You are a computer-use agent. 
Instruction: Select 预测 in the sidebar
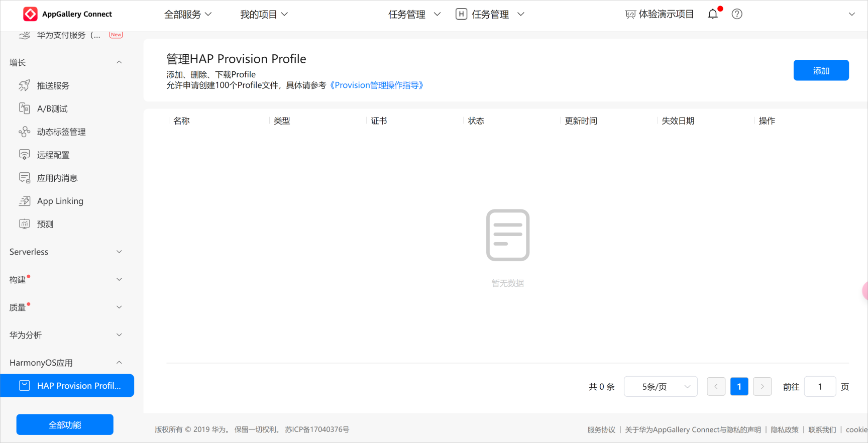45,225
